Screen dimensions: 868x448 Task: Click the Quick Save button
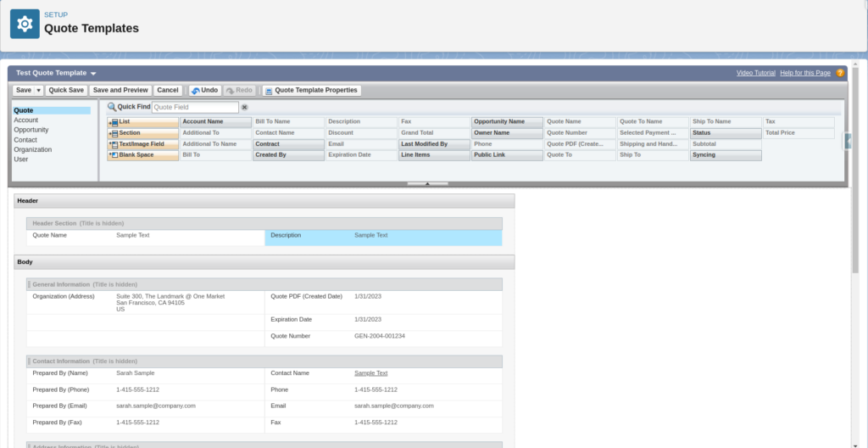(66, 90)
